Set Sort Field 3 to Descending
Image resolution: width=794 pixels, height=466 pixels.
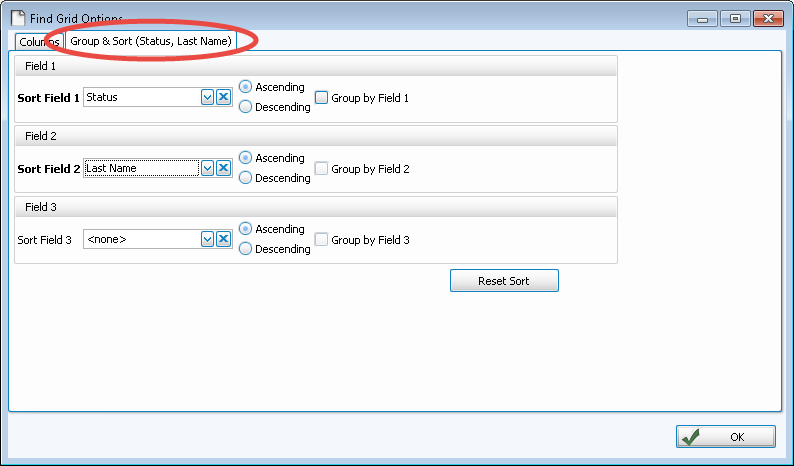coord(246,249)
